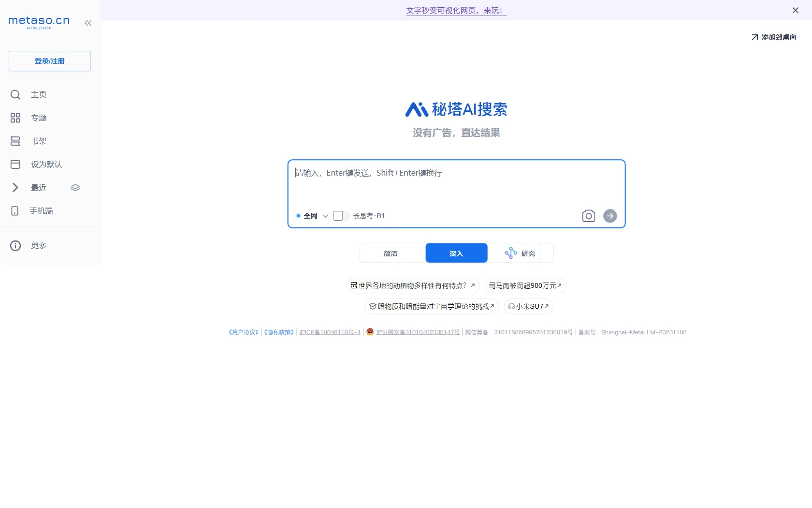Close the top banner
Image resolution: width=812 pixels, height=508 pixels.
click(x=796, y=10)
